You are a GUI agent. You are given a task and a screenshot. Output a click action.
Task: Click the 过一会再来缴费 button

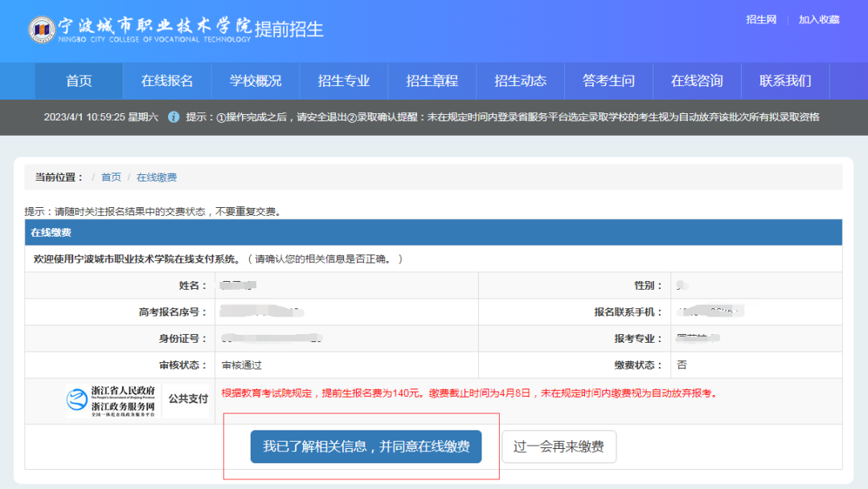[559, 446]
